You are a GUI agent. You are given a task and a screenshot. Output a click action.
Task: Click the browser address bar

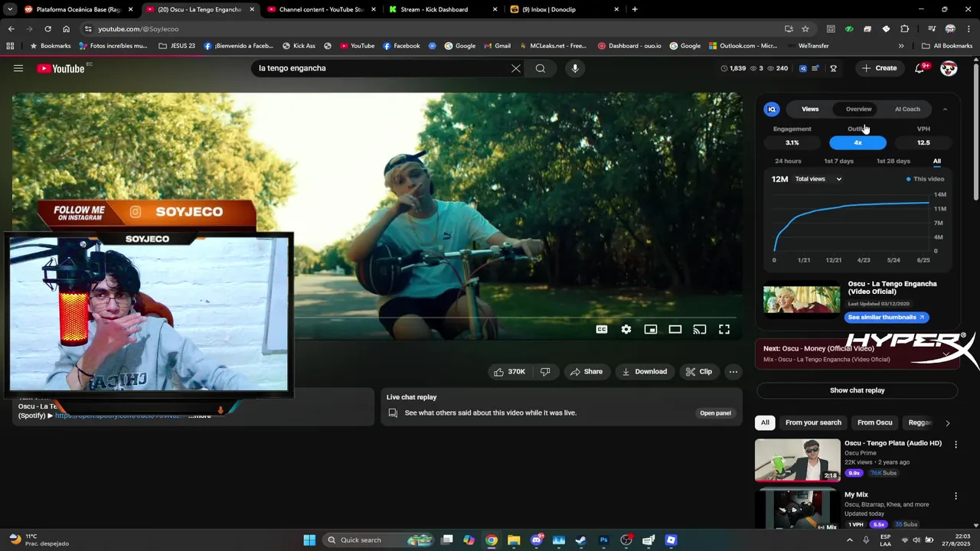click(429, 29)
